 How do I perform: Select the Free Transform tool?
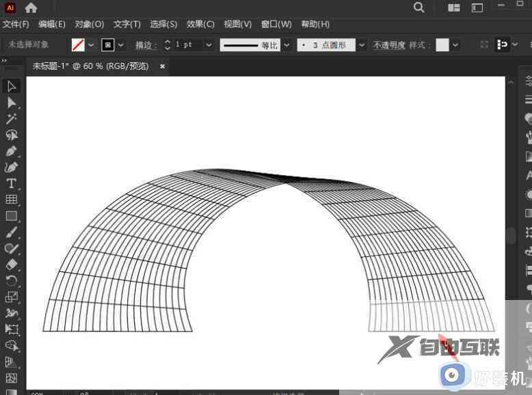[12, 329]
